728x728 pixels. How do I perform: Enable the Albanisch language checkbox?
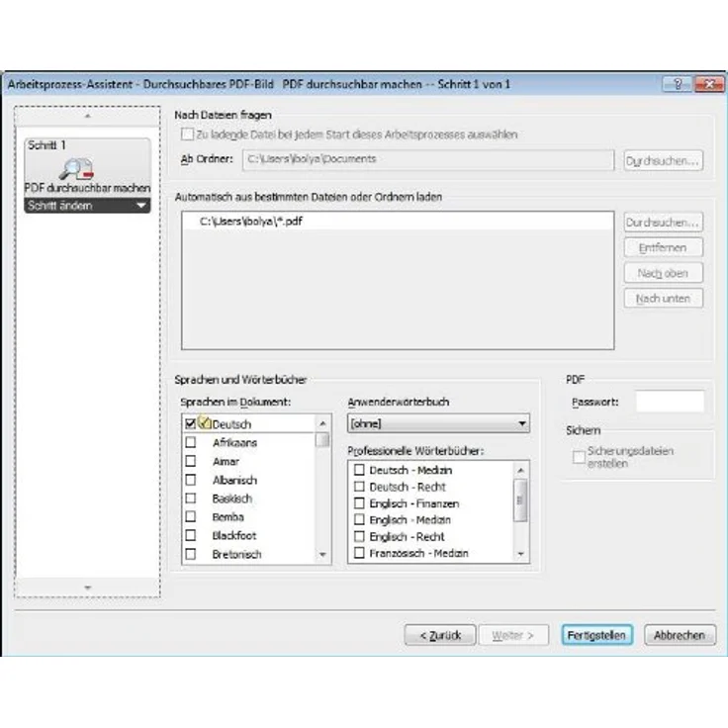190,480
